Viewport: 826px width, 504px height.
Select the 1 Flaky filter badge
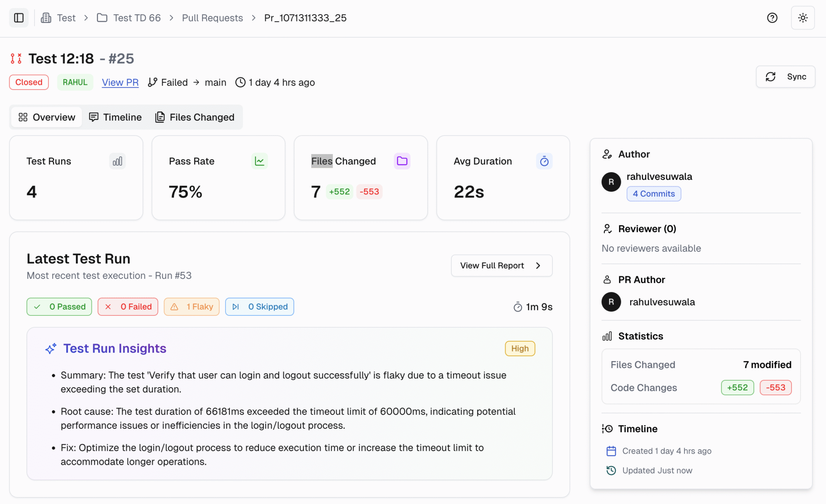(192, 307)
